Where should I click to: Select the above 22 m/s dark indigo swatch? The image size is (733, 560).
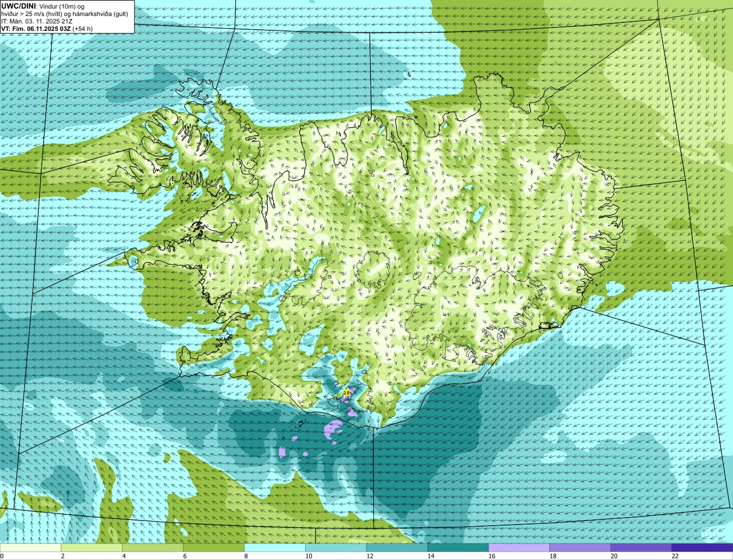coord(703,547)
